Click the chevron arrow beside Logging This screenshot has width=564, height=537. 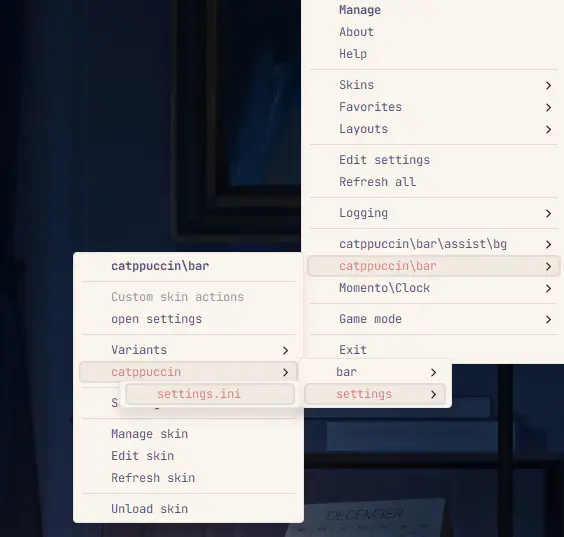(x=548, y=214)
